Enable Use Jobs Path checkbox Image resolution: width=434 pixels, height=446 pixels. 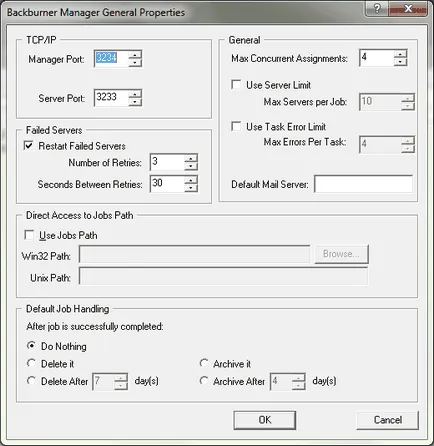point(29,235)
